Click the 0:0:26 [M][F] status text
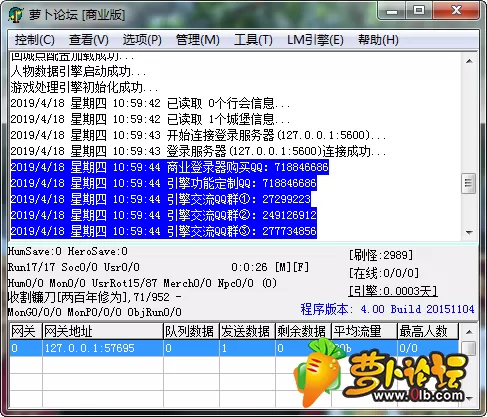Image resolution: width=487 pixels, height=417 pixels. pos(270,267)
